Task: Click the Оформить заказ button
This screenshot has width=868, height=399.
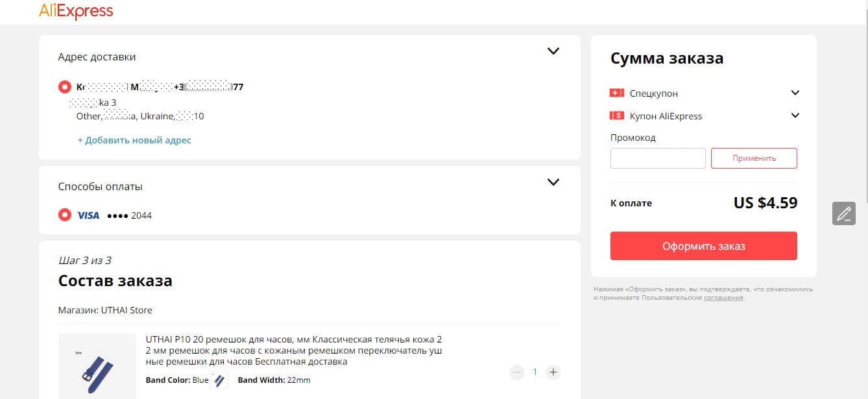Action: [x=704, y=246]
